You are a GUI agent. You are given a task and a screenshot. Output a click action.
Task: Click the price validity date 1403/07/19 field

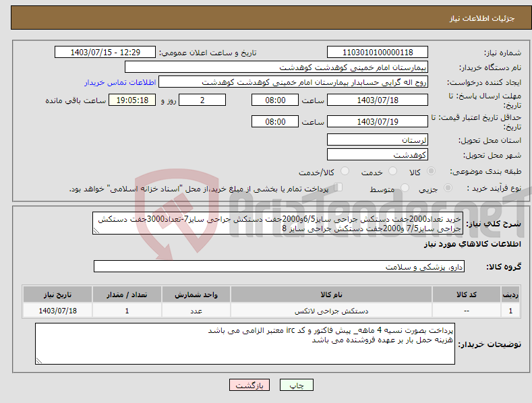point(378,121)
